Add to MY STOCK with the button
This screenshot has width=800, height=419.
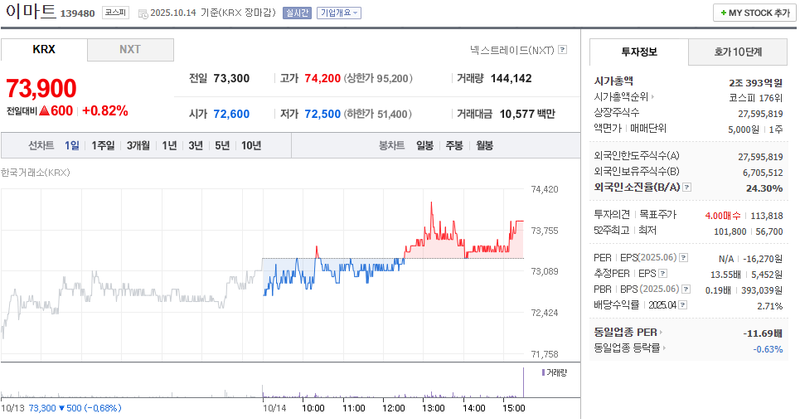pyautogui.click(x=750, y=13)
